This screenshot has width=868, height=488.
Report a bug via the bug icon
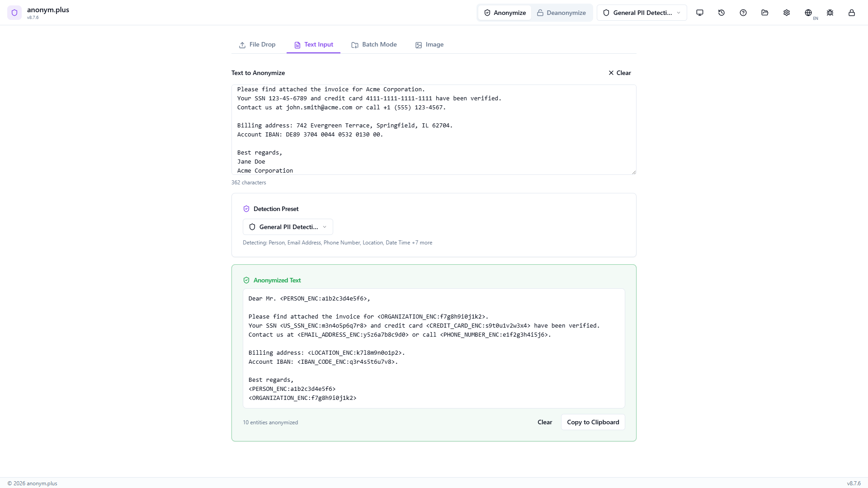[x=830, y=13]
